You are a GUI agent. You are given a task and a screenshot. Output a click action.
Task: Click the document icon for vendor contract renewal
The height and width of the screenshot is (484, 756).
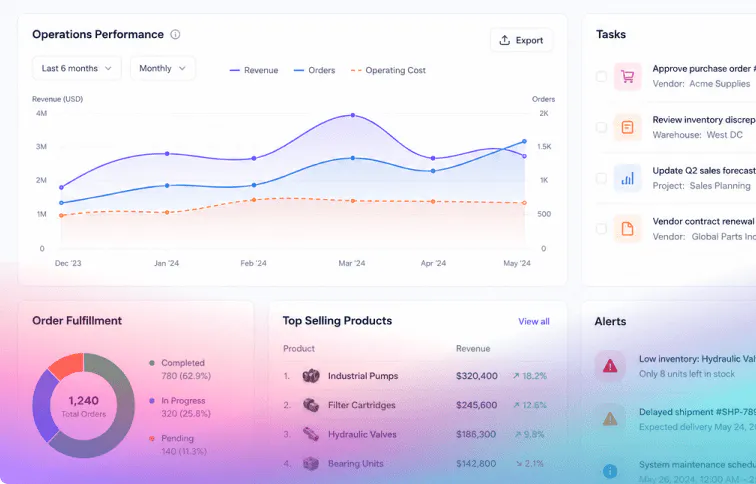[628, 229]
